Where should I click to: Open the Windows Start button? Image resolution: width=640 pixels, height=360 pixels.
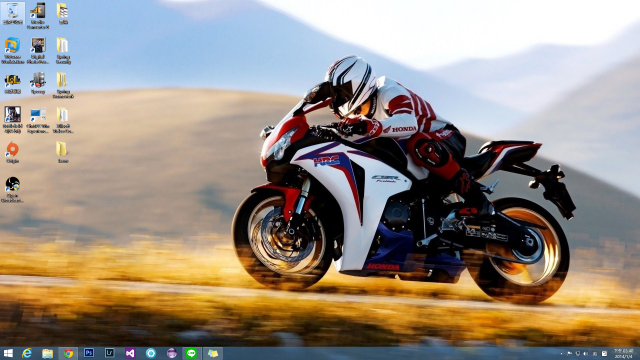coord(8,353)
